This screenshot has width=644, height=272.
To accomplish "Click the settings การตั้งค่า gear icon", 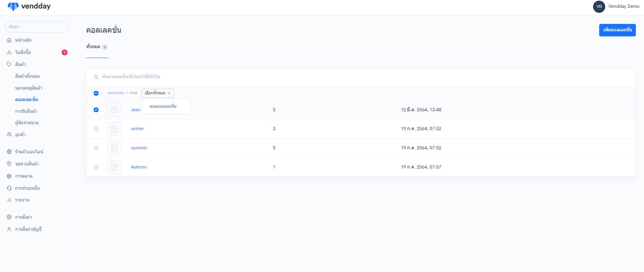I will point(9,217).
